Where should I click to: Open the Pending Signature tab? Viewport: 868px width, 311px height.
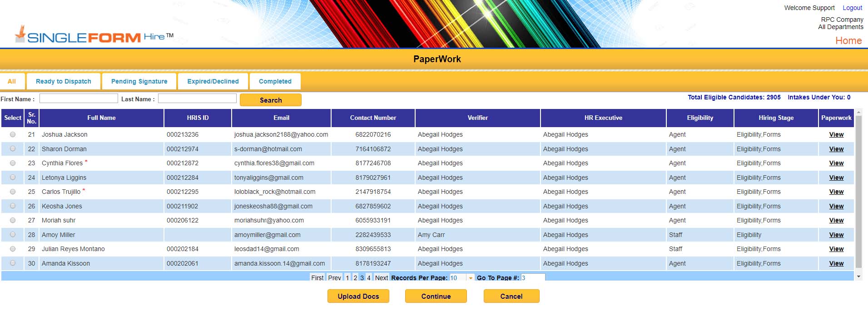[x=139, y=81]
